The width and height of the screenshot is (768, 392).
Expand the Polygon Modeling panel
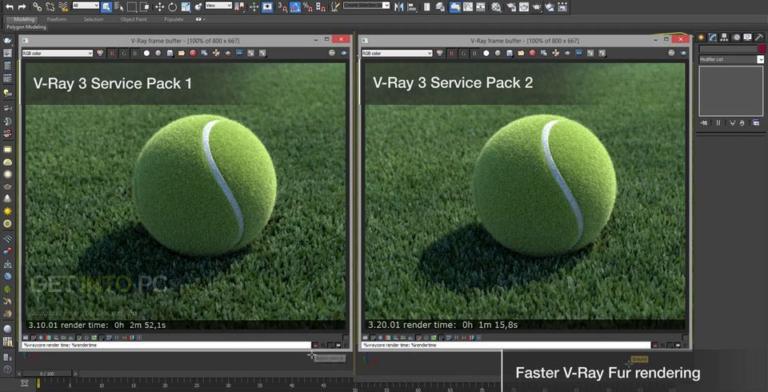tap(26, 27)
